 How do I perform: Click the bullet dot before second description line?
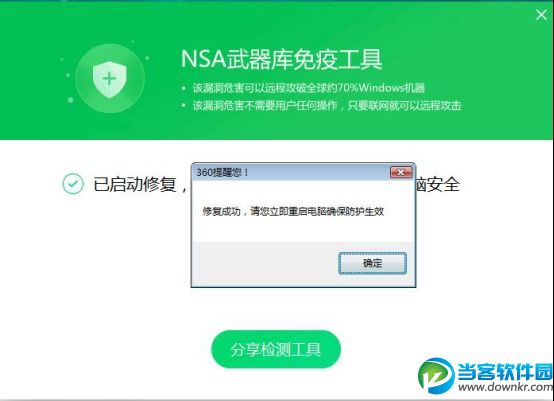point(183,105)
